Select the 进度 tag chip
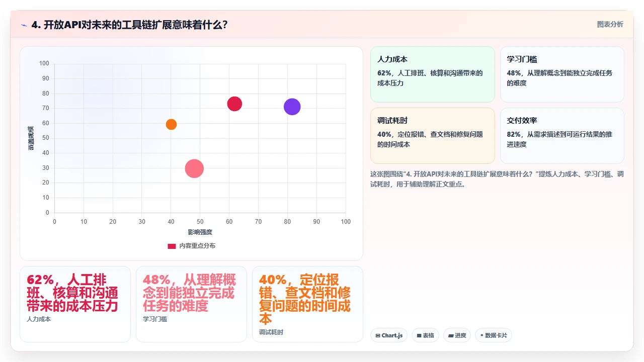This screenshot has height=362, width=644. pos(457,335)
